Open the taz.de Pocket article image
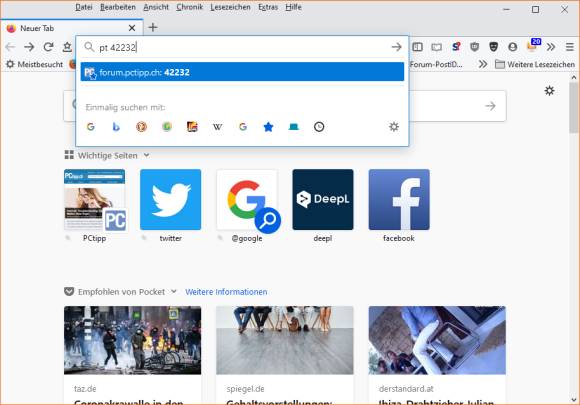This screenshot has width=580, height=405. point(132,340)
